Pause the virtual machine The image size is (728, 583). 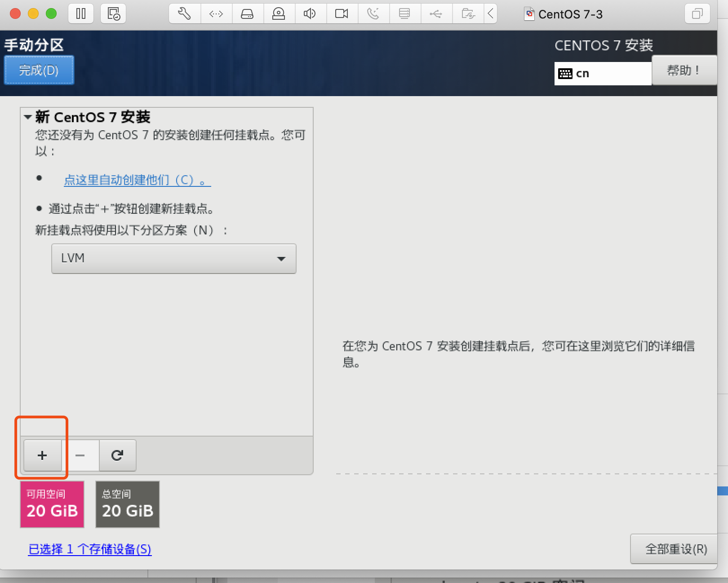pyautogui.click(x=81, y=14)
